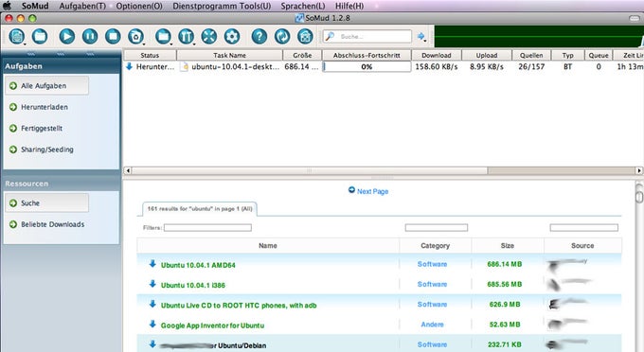
Task: Click the magnifier icon in the search box
Action: tap(330, 36)
